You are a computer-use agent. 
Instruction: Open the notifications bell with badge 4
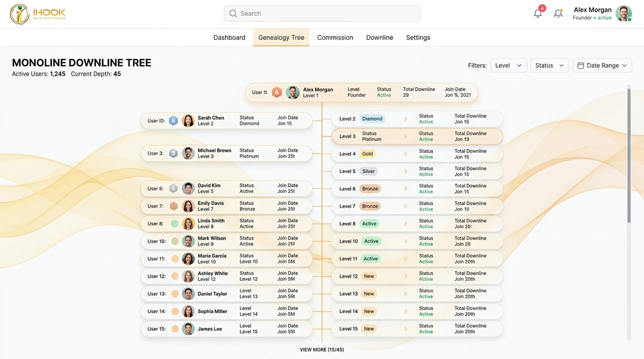tap(538, 13)
